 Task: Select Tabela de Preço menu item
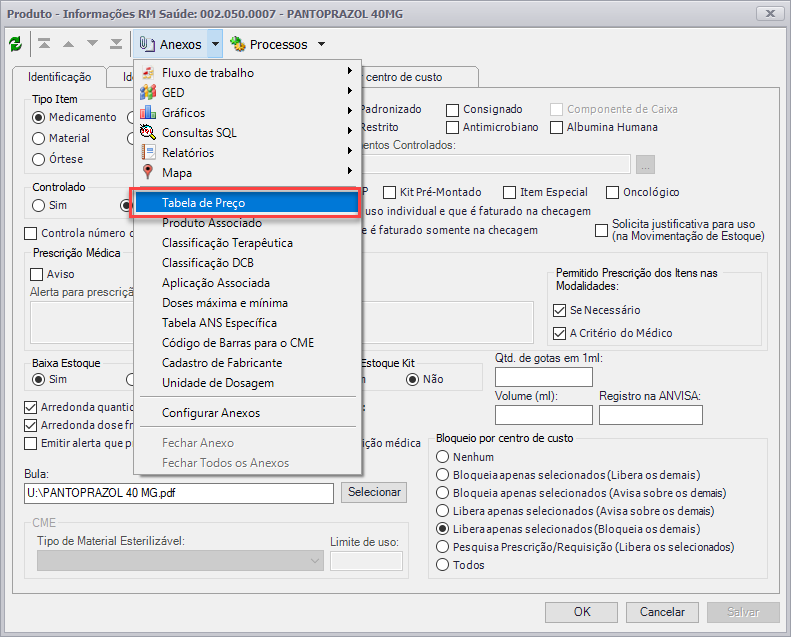click(246, 203)
